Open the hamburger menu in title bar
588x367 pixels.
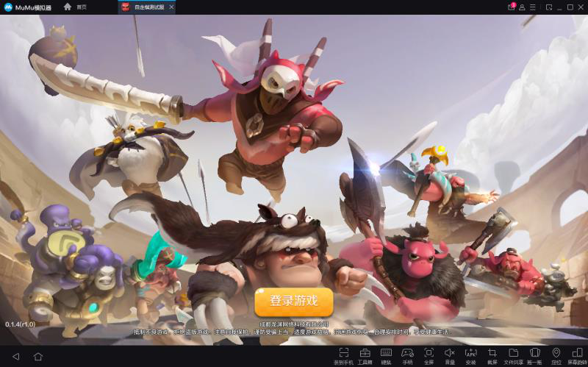coord(532,7)
